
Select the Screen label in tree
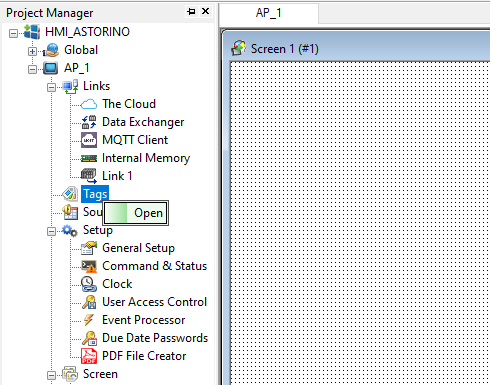point(100,374)
